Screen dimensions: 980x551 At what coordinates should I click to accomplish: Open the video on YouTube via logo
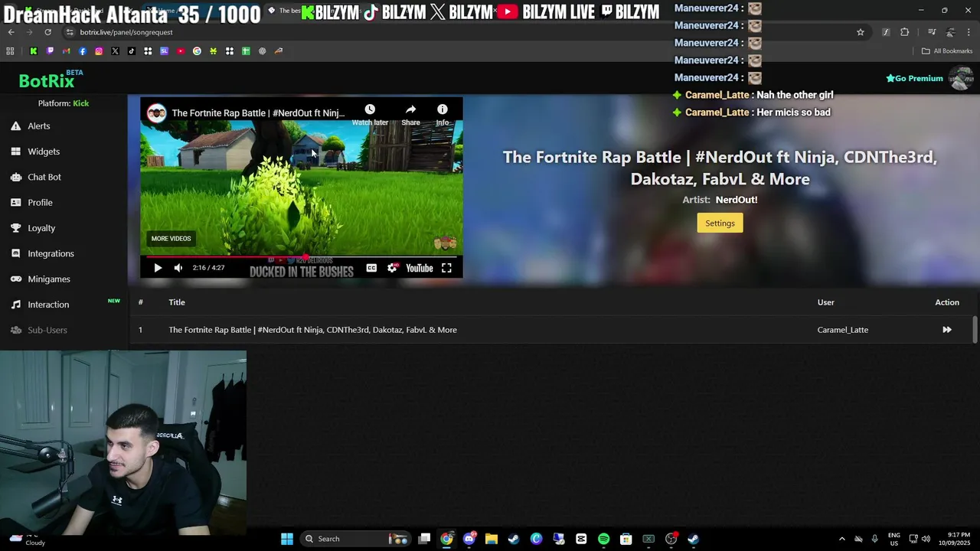pos(419,268)
